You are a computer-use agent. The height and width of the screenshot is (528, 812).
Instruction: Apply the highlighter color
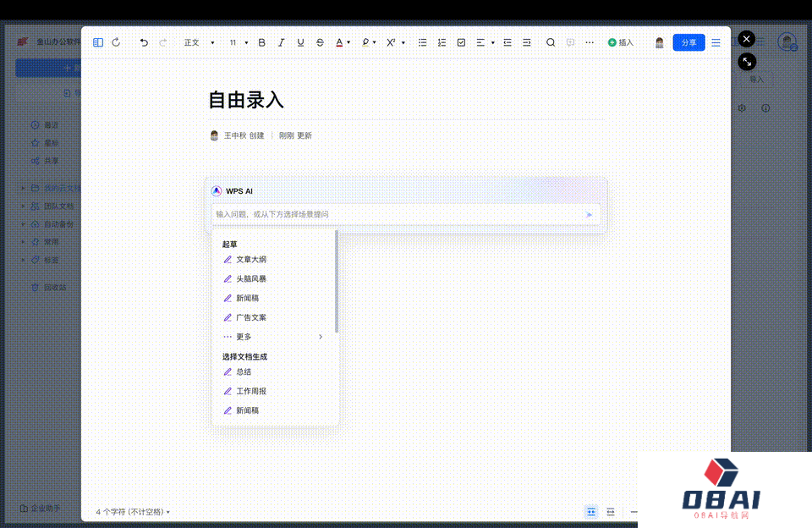click(365, 42)
